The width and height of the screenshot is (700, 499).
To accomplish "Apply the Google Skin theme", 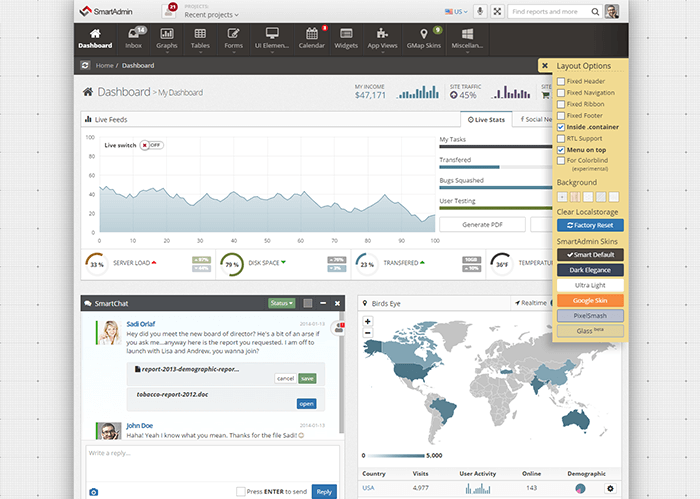I will 588,300.
